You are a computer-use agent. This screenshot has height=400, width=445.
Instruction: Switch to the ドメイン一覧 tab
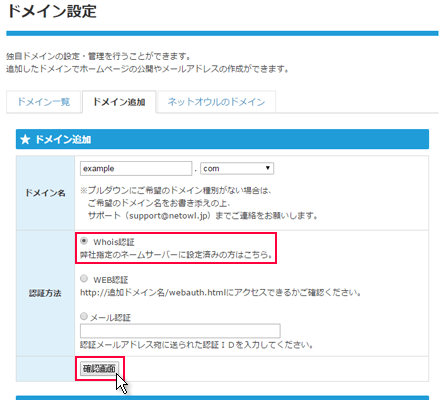click(x=44, y=102)
